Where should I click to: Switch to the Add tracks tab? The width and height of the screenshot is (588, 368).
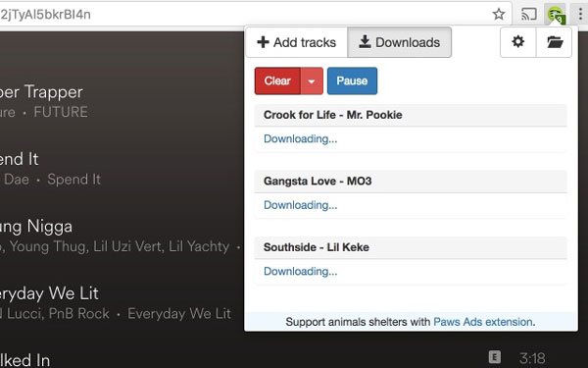[297, 42]
